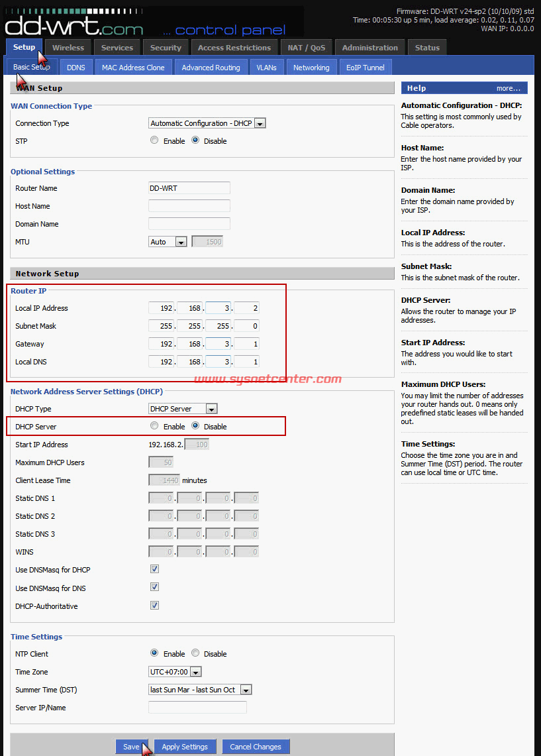Expand the Connection Type dropdown
The width and height of the screenshot is (541, 756).
click(x=207, y=123)
